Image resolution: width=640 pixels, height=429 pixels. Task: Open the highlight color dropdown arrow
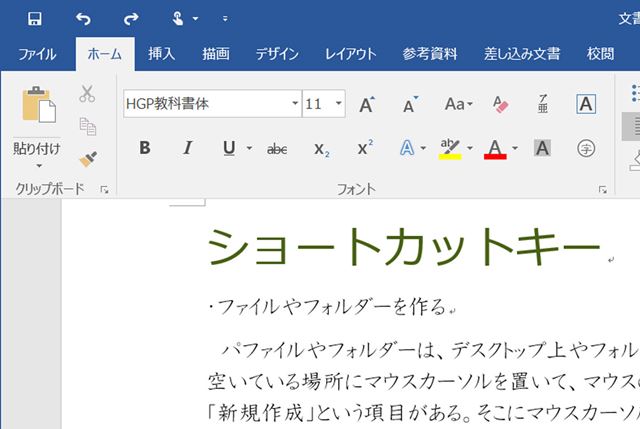(x=470, y=148)
